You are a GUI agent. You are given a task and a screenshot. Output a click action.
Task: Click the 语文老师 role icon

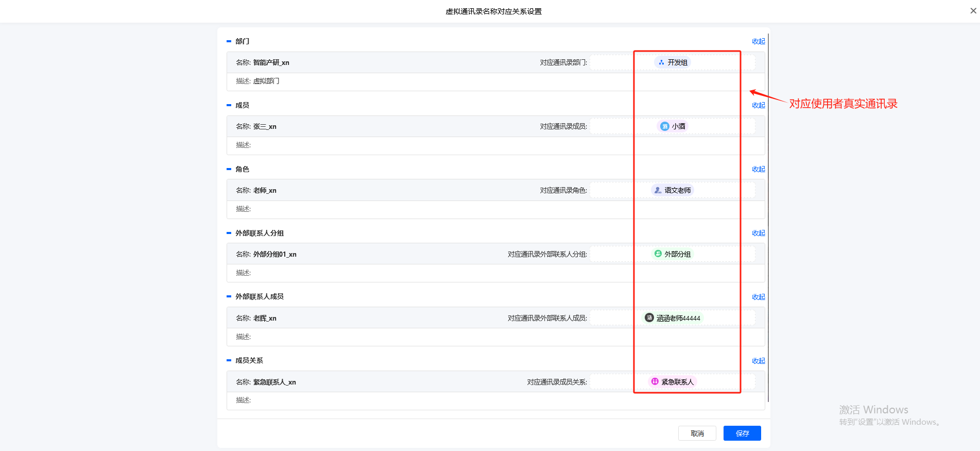(658, 190)
